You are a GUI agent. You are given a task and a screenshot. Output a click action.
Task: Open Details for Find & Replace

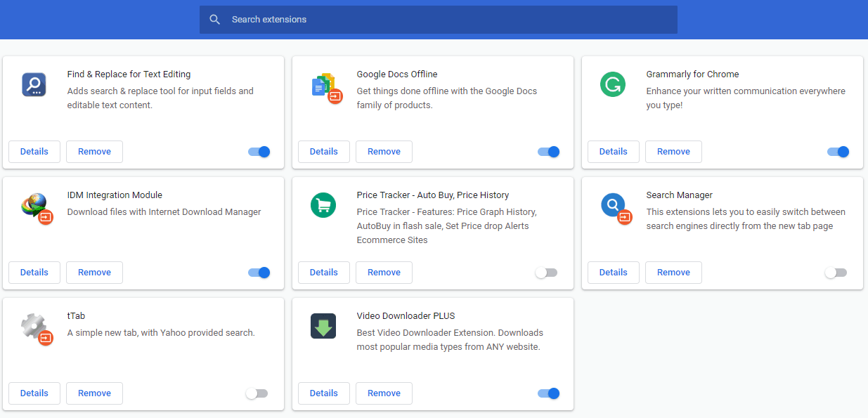(x=34, y=152)
